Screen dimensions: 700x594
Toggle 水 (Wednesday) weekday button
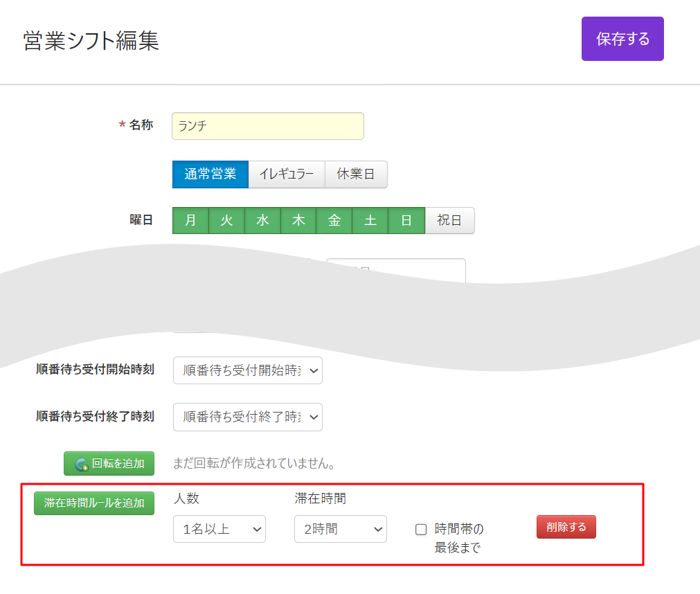click(x=262, y=221)
